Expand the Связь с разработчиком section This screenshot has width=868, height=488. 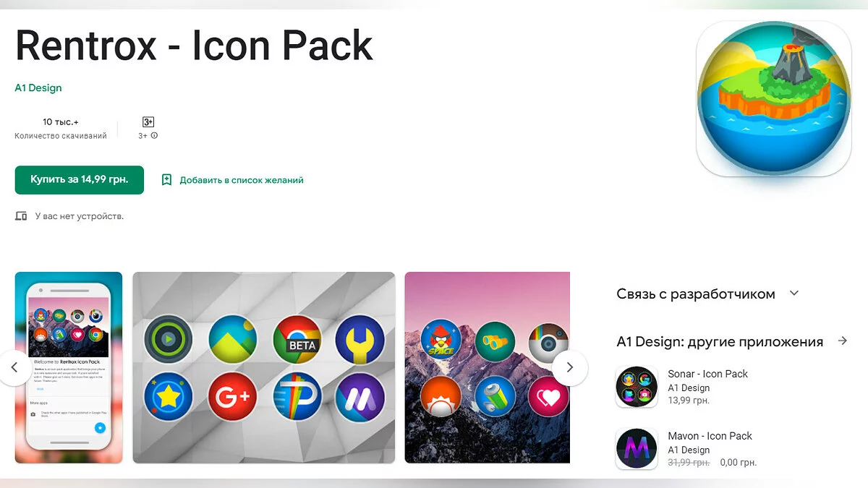click(794, 294)
